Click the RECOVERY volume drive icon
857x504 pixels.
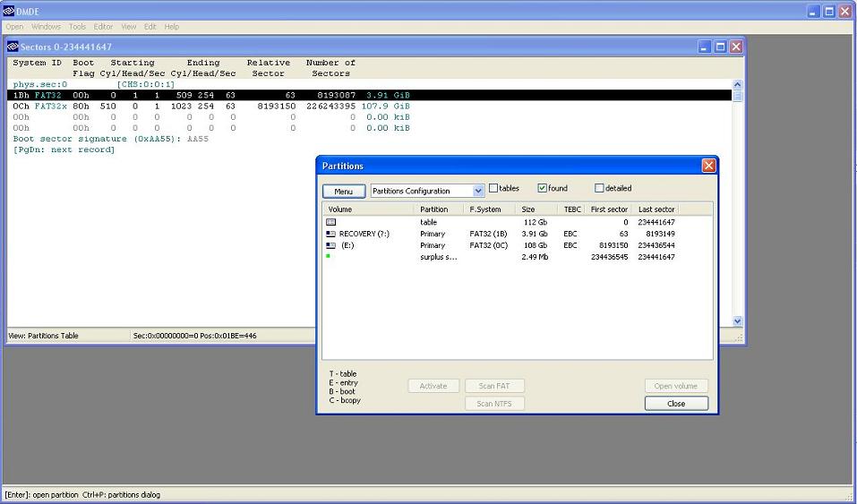330,234
